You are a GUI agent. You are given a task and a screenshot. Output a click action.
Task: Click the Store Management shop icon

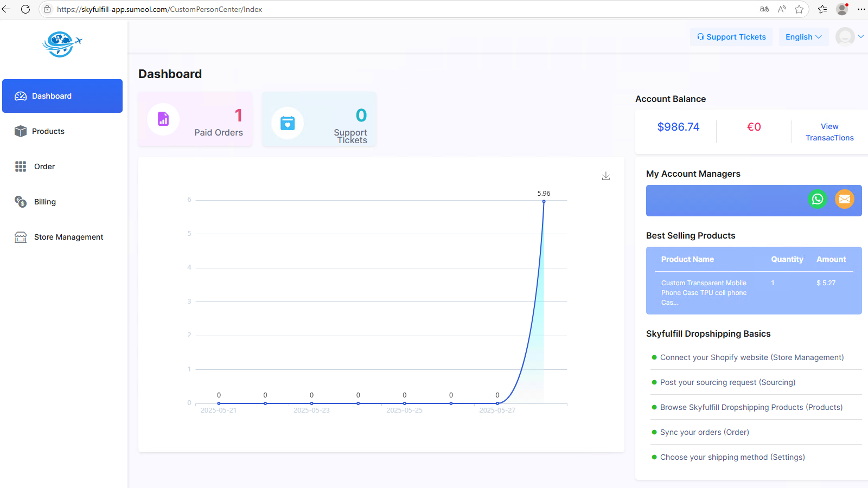[21, 237]
